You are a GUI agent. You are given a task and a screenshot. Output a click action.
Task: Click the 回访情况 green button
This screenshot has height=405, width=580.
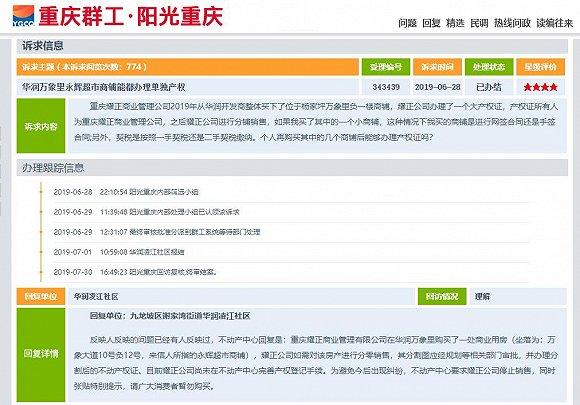tap(442, 297)
